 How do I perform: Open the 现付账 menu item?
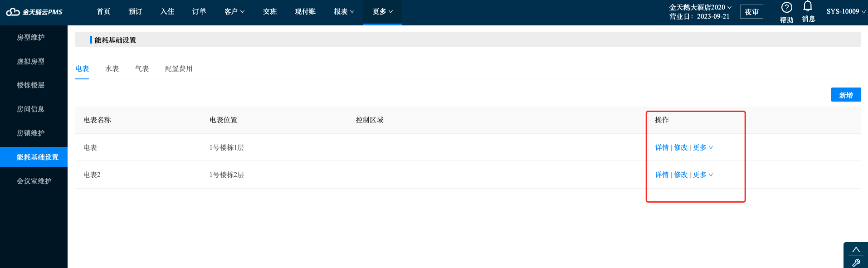coord(305,12)
